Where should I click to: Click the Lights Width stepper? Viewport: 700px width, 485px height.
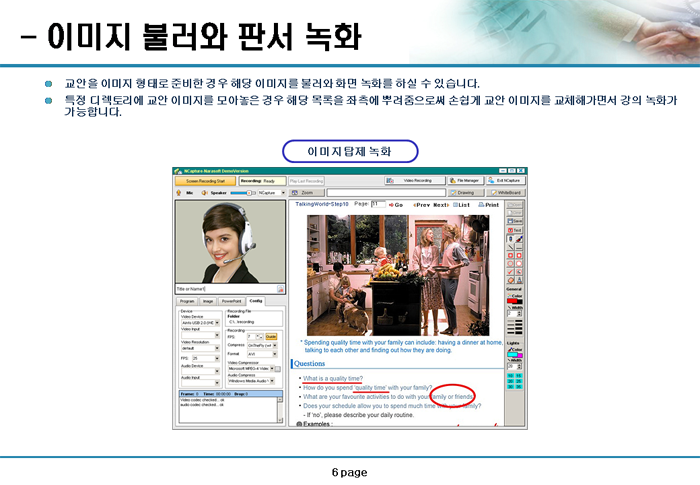[x=519, y=366]
